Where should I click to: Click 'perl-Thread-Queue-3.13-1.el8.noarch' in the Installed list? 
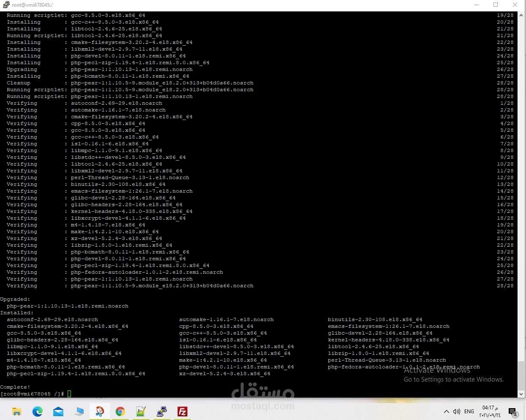pyautogui.click(x=387, y=360)
